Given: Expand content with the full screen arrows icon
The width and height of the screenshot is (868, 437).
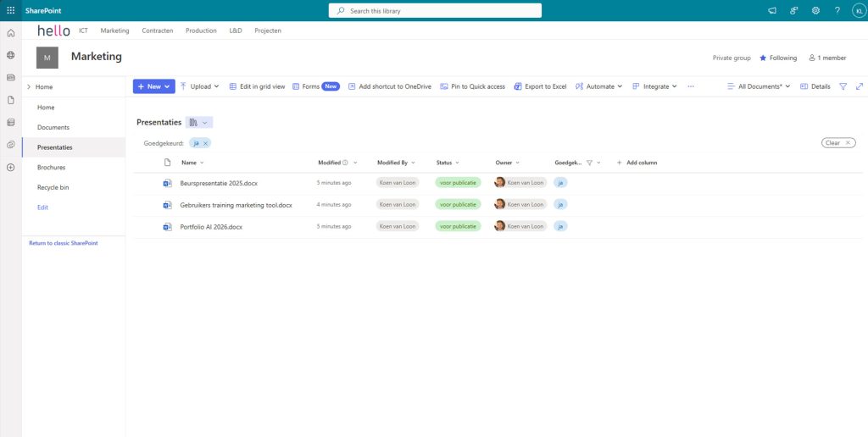Looking at the screenshot, I should [x=860, y=86].
